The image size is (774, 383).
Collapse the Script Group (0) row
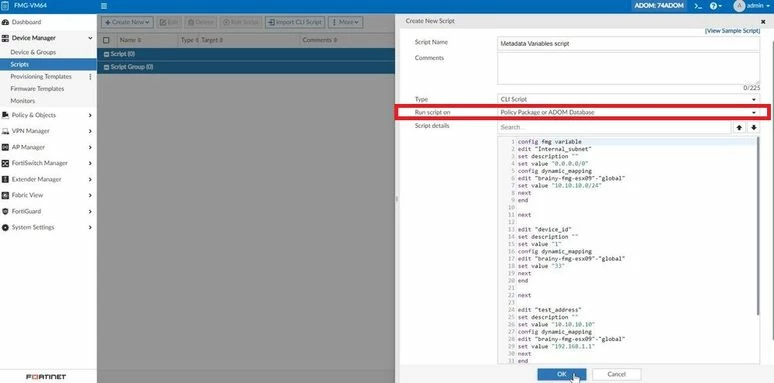106,67
